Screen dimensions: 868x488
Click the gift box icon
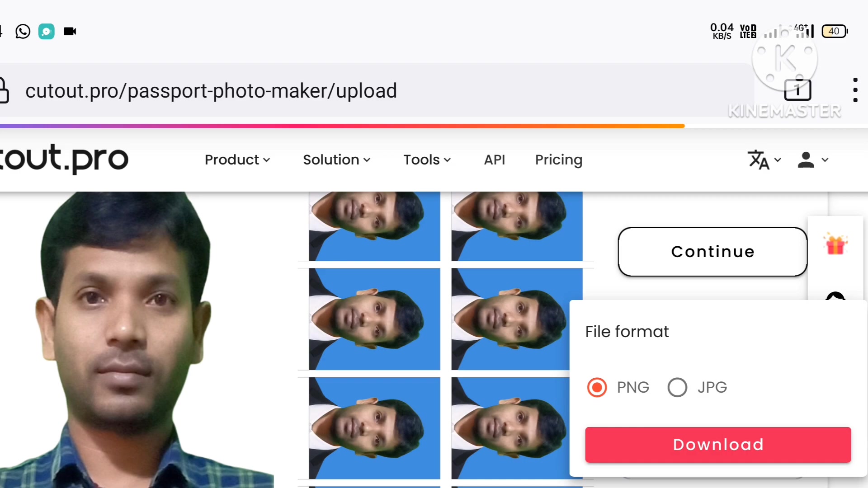tap(835, 244)
